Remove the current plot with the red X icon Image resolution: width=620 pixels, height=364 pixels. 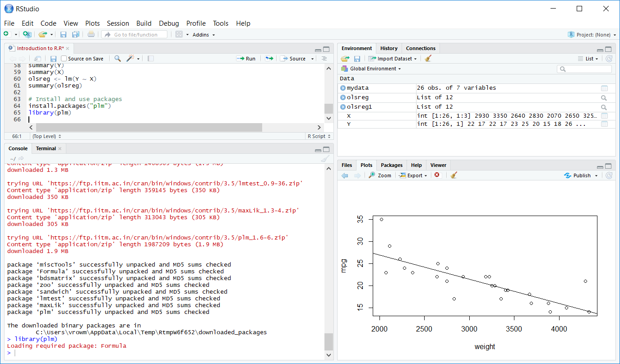(437, 175)
